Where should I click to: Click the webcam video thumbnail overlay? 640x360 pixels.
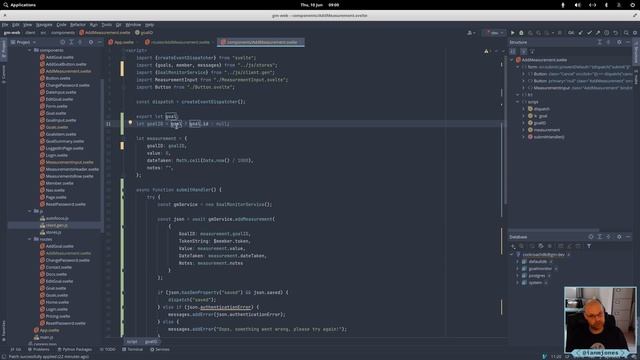[600, 320]
